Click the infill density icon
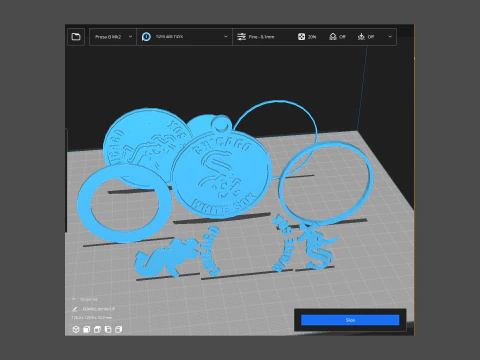Screen dimensions: 480x360 (x=301, y=37)
